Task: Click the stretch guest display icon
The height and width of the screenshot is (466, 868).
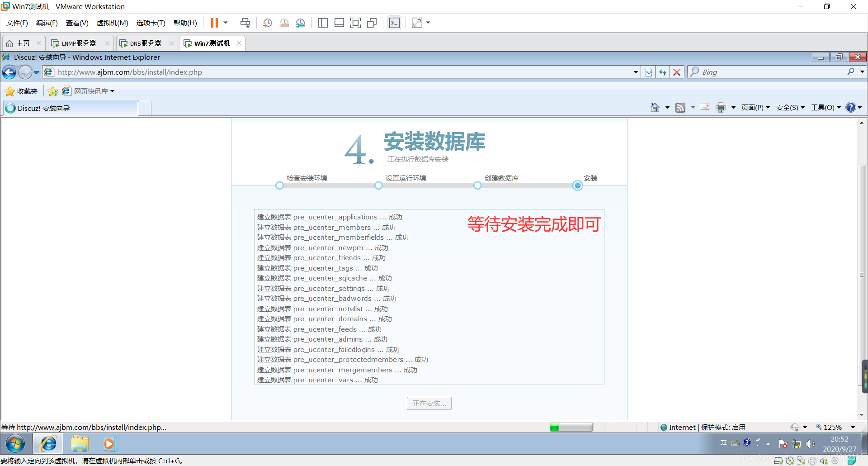Action: [x=417, y=23]
